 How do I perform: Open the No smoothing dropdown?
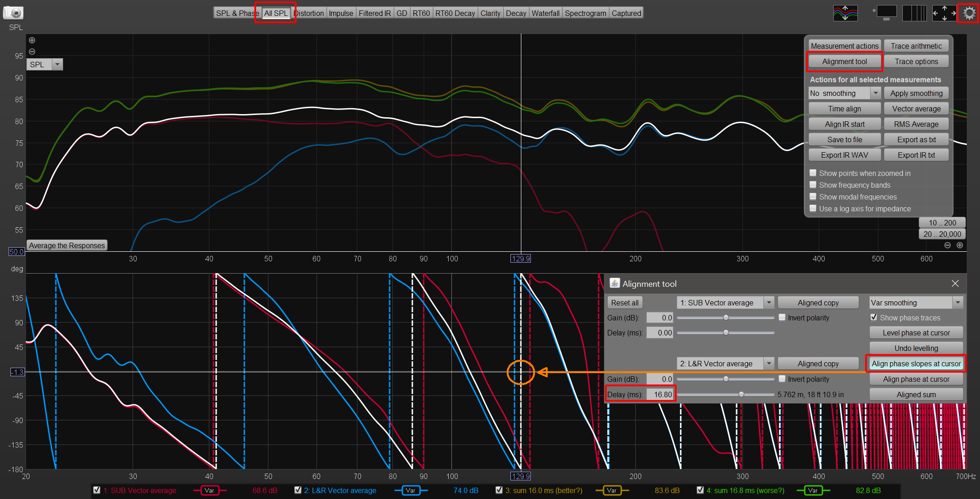[876, 93]
